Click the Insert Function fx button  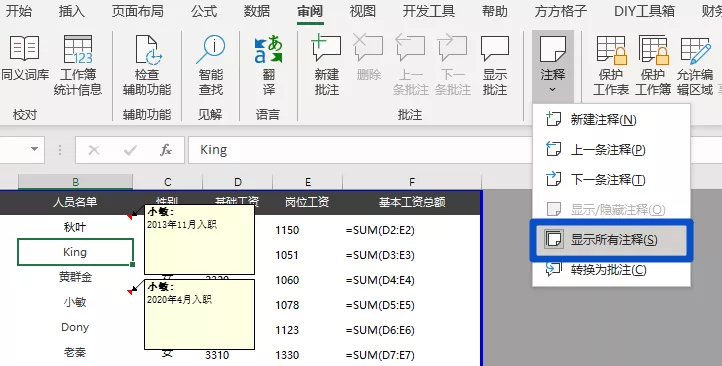pos(166,150)
